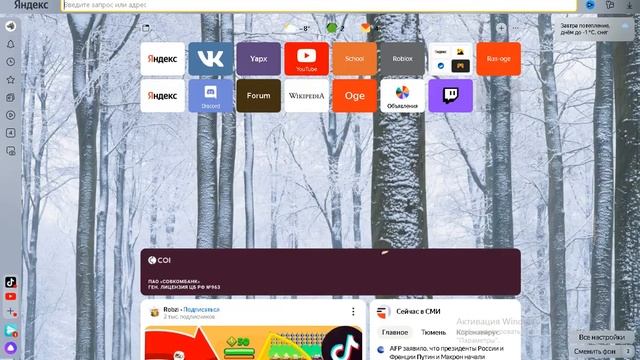Screen dimensions: 640x360
Task: Add a new app to the sidebar
Action: click(11, 312)
